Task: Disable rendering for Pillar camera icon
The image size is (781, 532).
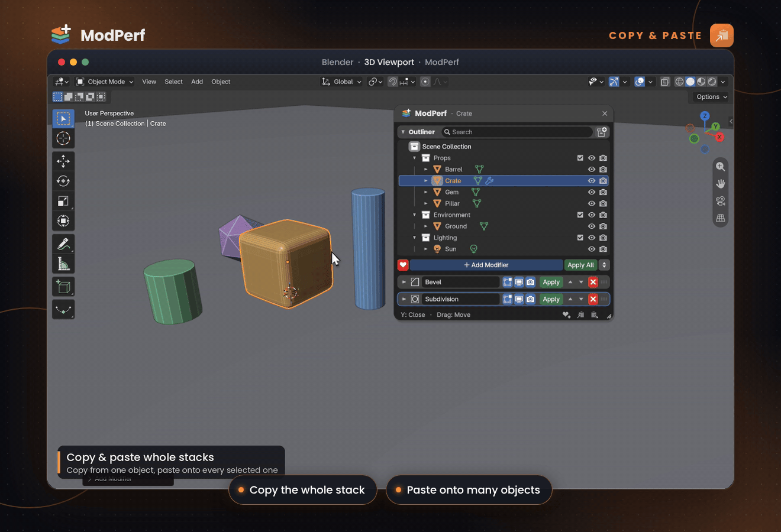Action: coord(603,203)
